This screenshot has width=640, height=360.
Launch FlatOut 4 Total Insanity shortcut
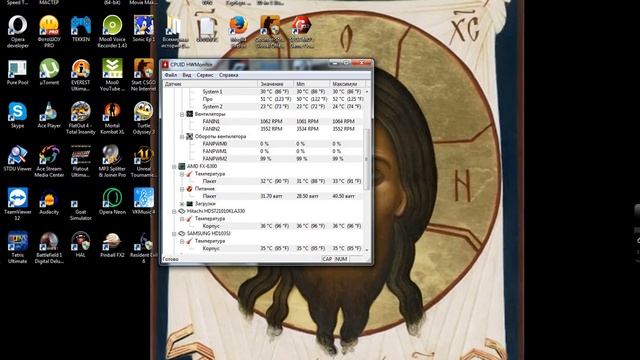(81, 118)
